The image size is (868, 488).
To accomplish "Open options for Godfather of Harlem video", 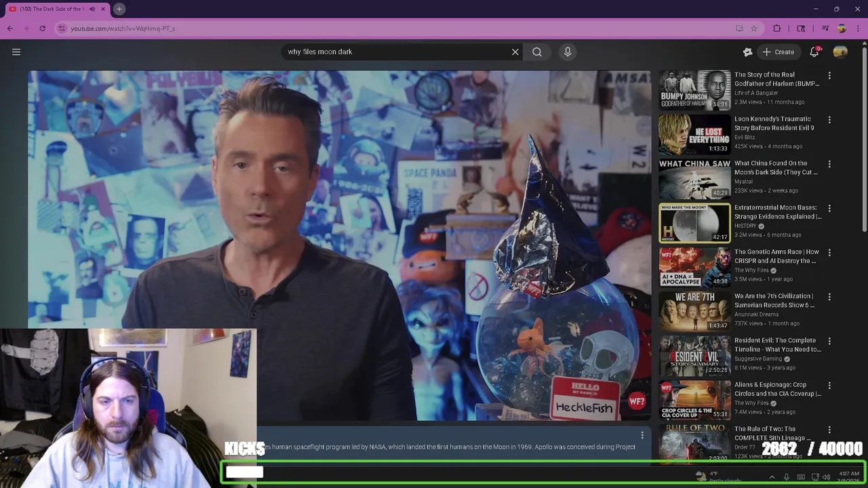I will point(829,76).
